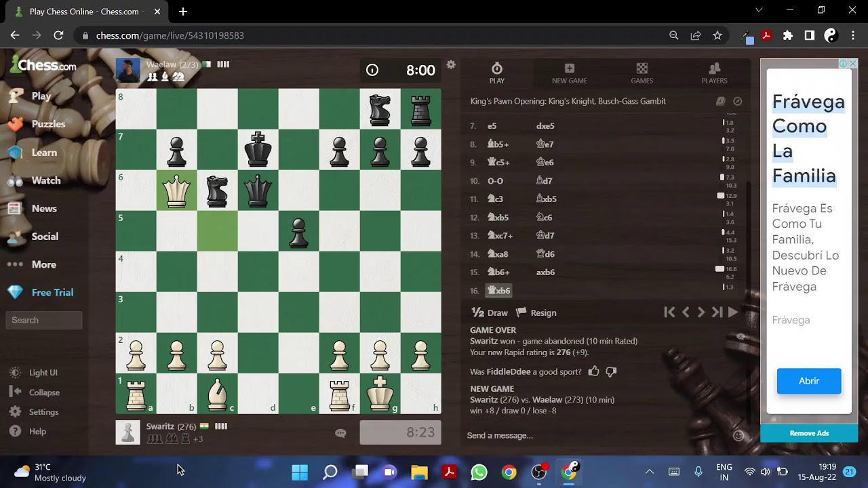
Task: Collapse the left sidebar
Action: click(35, 392)
